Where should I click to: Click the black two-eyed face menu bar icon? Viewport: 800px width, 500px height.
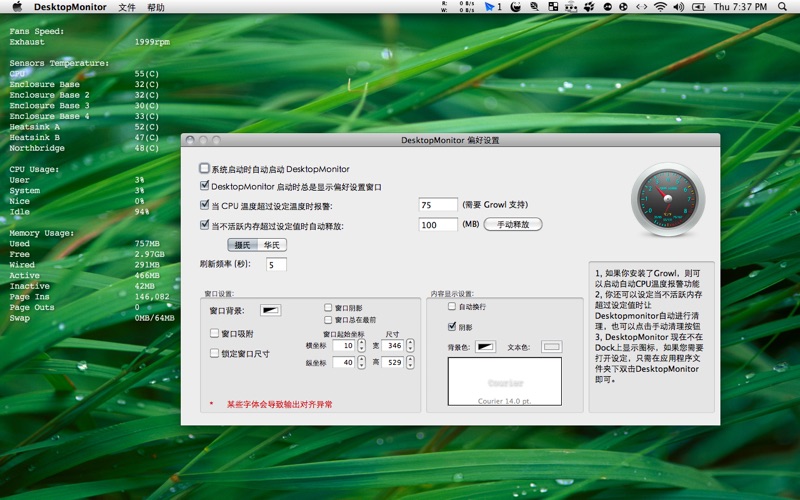click(x=608, y=7)
